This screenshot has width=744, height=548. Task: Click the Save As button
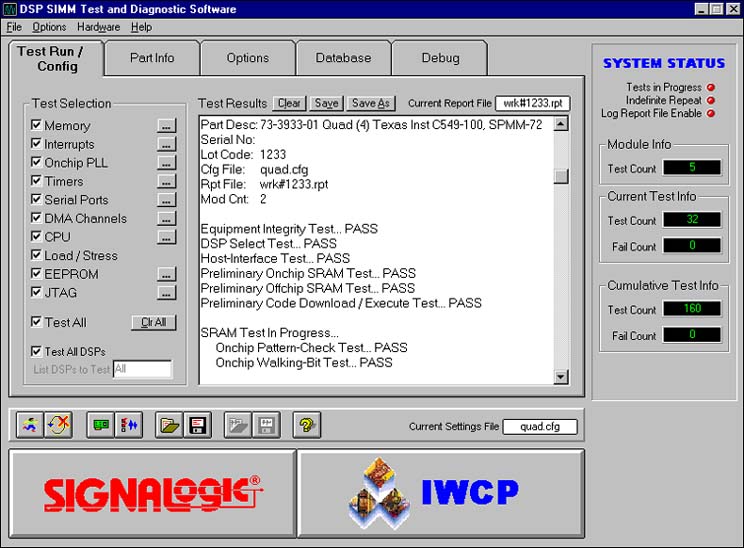371,103
